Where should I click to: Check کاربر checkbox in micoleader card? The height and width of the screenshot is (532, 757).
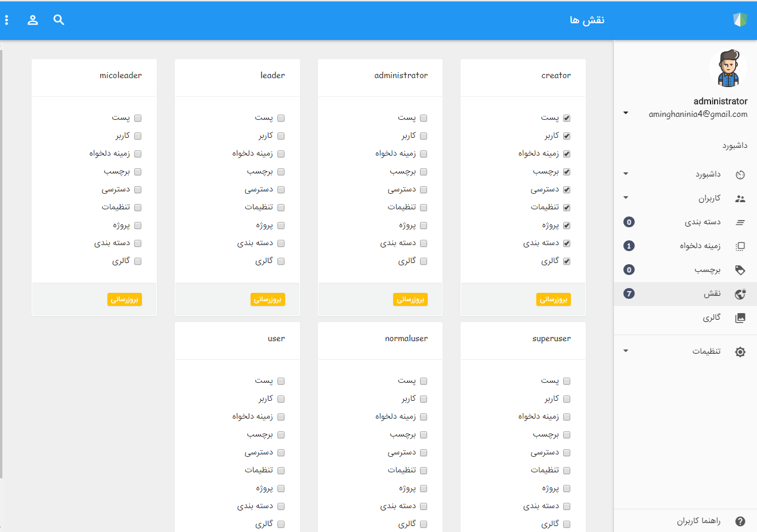click(137, 136)
